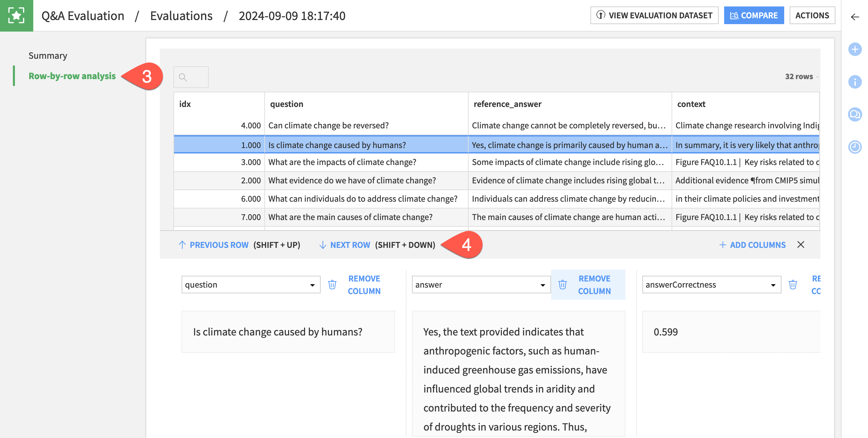Click the idx column header
This screenshot has height=438, width=868.
pyautogui.click(x=185, y=104)
